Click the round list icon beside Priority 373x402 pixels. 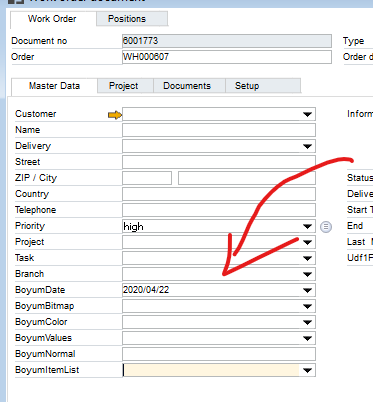tap(326, 227)
